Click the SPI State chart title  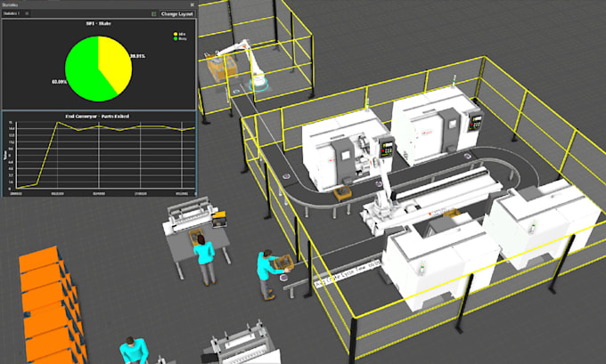point(99,23)
